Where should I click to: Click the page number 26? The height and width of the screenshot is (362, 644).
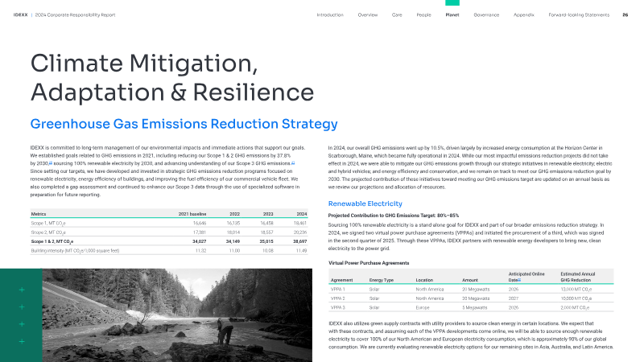pos(625,15)
